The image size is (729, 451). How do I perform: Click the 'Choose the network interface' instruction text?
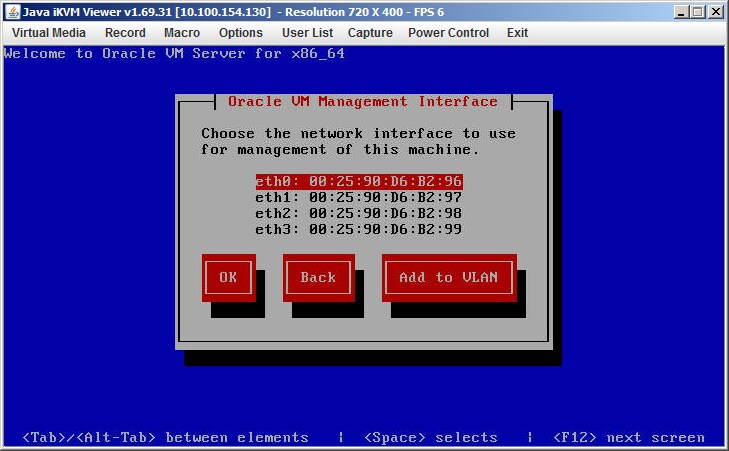(358, 141)
